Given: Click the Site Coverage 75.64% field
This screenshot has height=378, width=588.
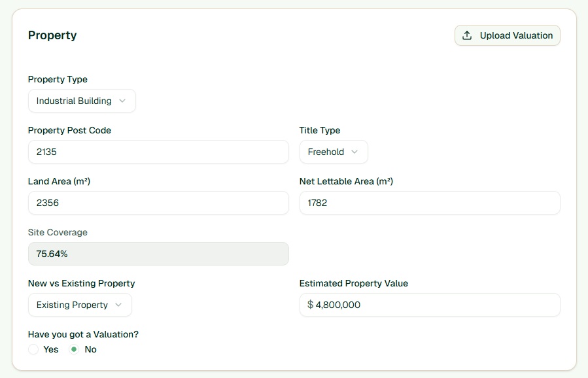Looking at the screenshot, I should point(158,254).
